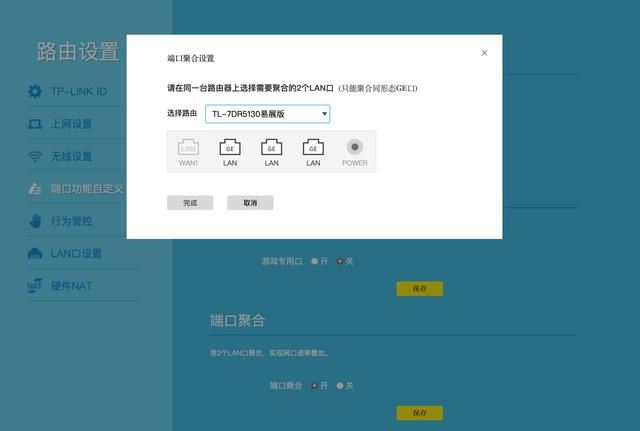Viewport: 640px width, 431px height.
Task: Select the third GE LAN port icon
Action: click(313, 147)
